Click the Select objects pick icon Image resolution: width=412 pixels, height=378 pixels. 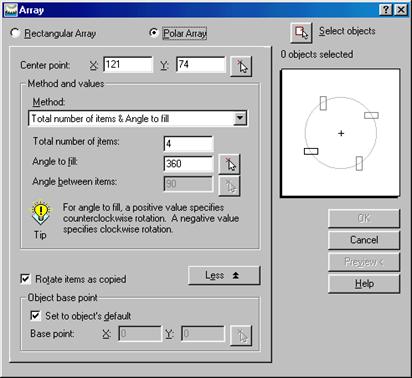tap(301, 33)
